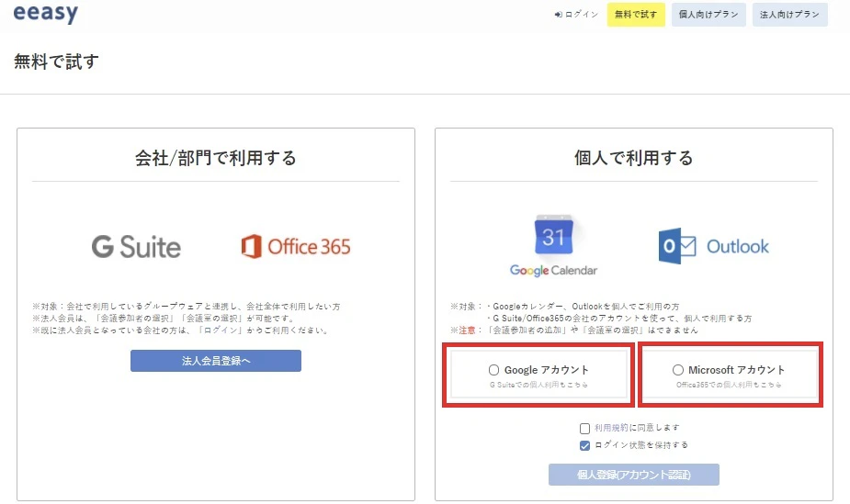Click the Google Calendar icon

(553, 245)
